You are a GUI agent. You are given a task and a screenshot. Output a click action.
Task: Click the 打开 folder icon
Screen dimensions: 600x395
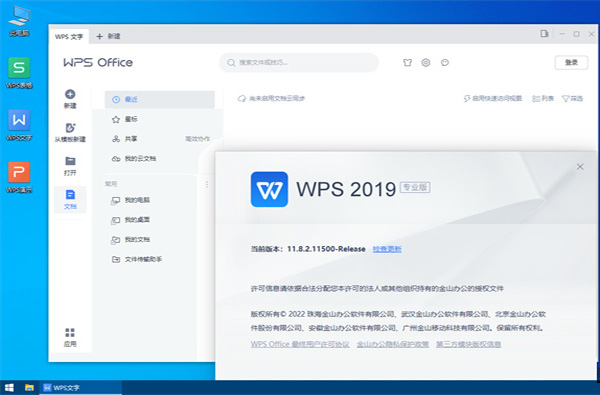tap(70, 166)
